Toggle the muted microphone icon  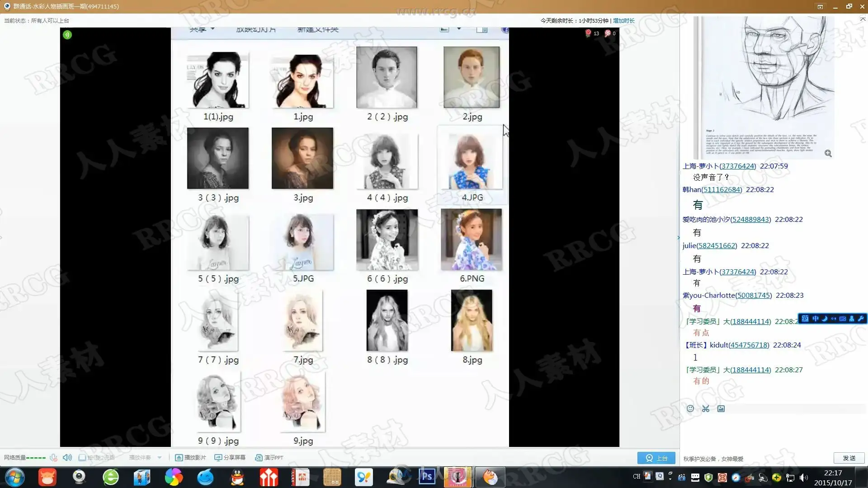click(53, 457)
